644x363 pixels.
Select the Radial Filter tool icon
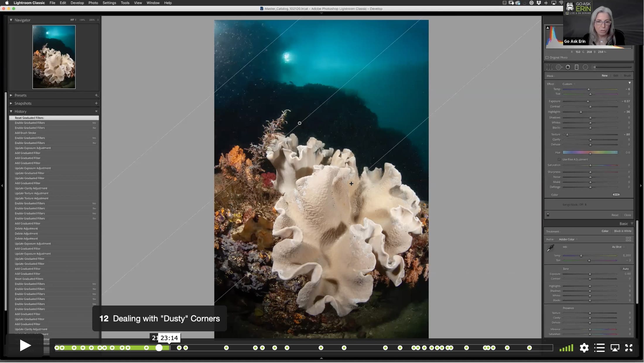585,67
